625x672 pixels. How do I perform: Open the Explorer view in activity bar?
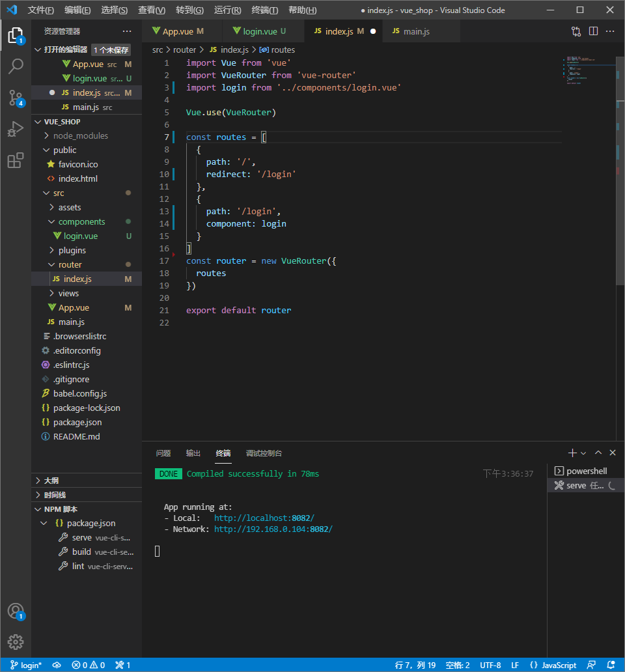(x=16, y=36)
